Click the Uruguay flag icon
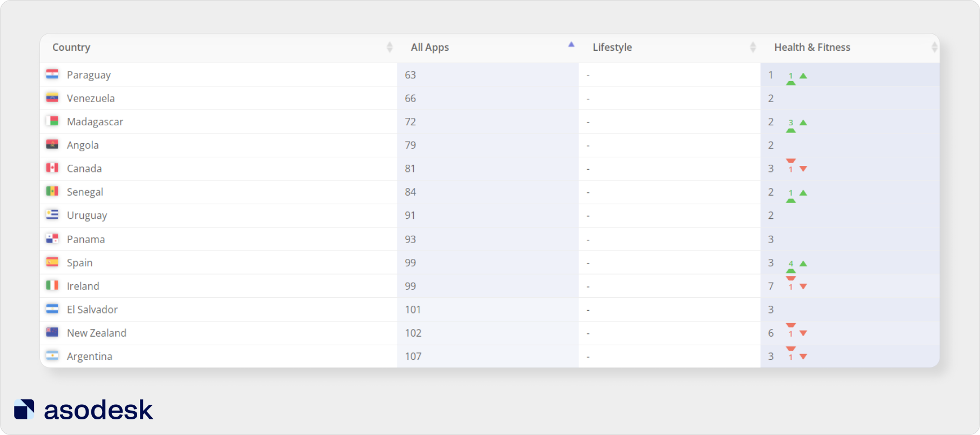 pos(52,215)
